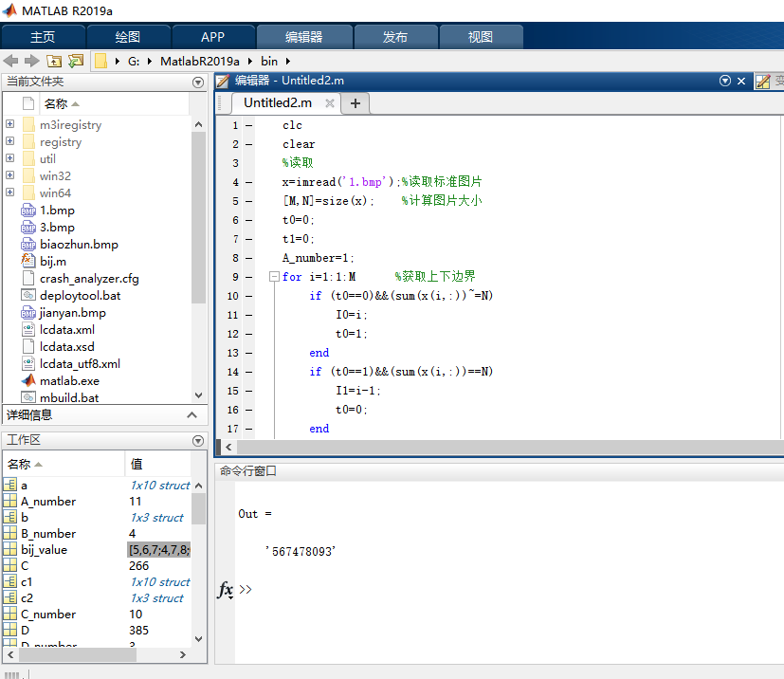784x679 pixels.
Task: Expand the win32 folder
Action: (x=10, y=175)
